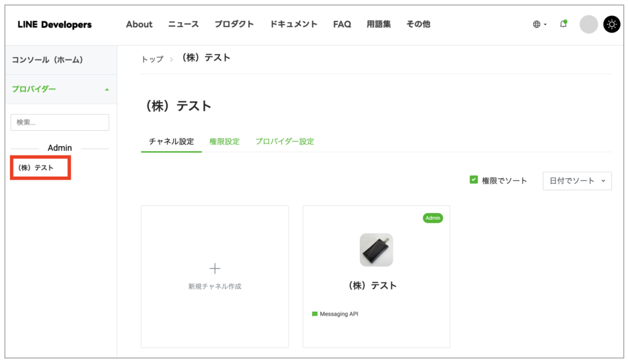Switch to the 権限設定 tab
This screenshot has height=364, width=629.
224,141
